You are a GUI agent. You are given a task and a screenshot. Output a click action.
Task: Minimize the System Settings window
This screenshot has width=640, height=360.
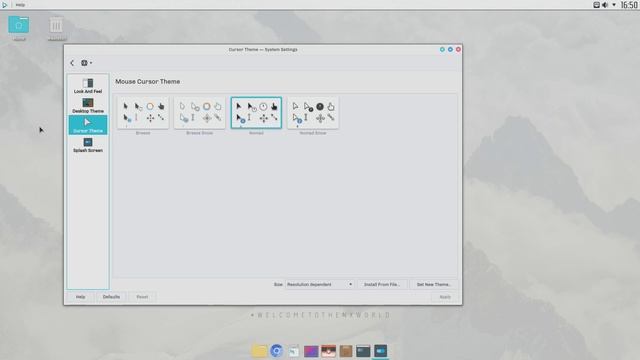click(x=442, y=49)
